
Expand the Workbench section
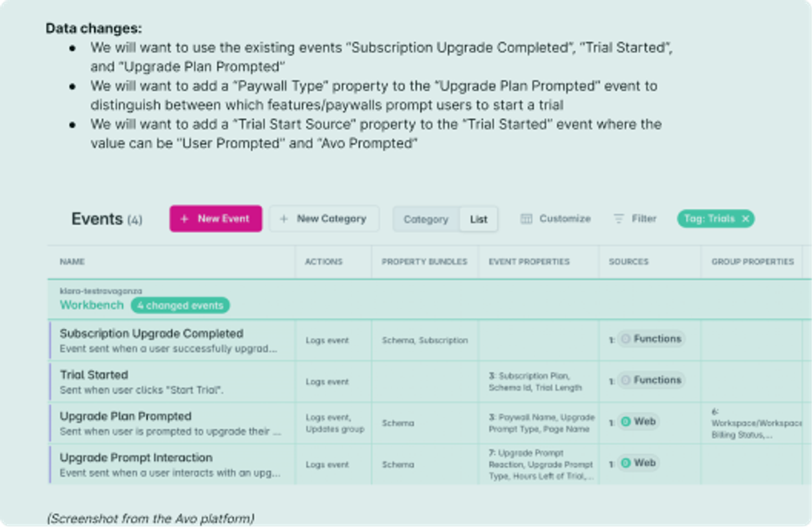[91, 305]
